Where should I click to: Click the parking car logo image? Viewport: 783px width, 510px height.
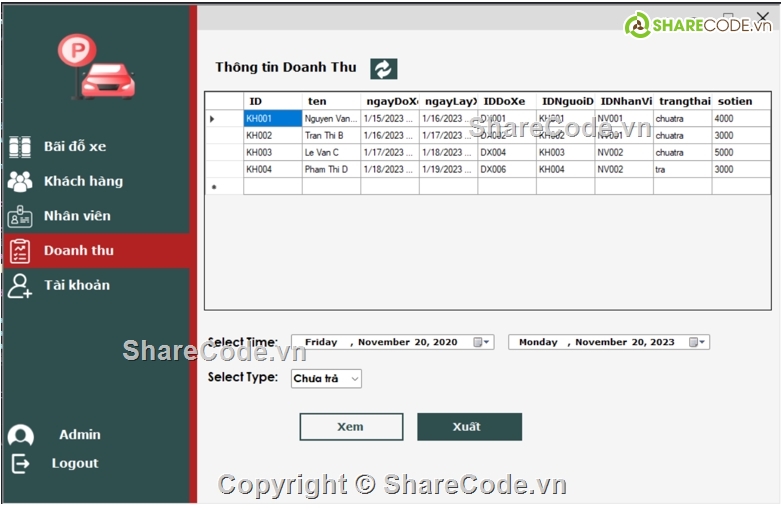(x=94, y=68)
